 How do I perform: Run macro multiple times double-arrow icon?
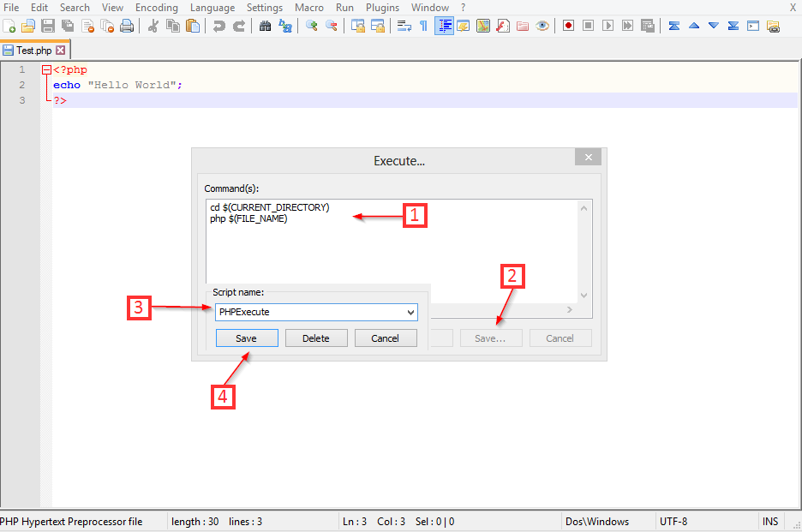click(627, 26)
